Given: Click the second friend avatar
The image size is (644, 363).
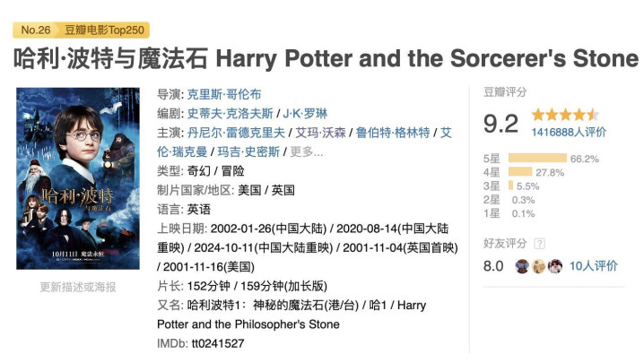Looking at the screenshot, I should 538,266.
